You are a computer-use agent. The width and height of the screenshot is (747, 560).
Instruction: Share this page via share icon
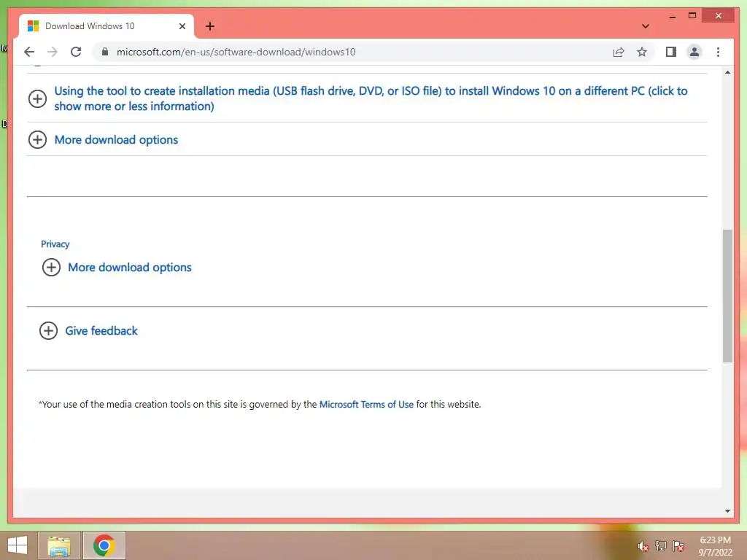pos(619,52)
